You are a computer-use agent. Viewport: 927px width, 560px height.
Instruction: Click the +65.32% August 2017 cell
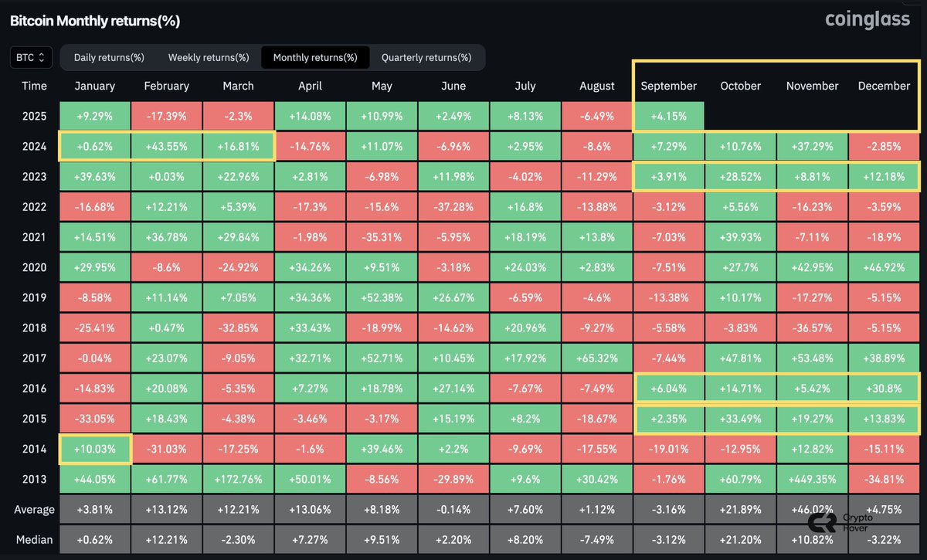coord(596,358)
